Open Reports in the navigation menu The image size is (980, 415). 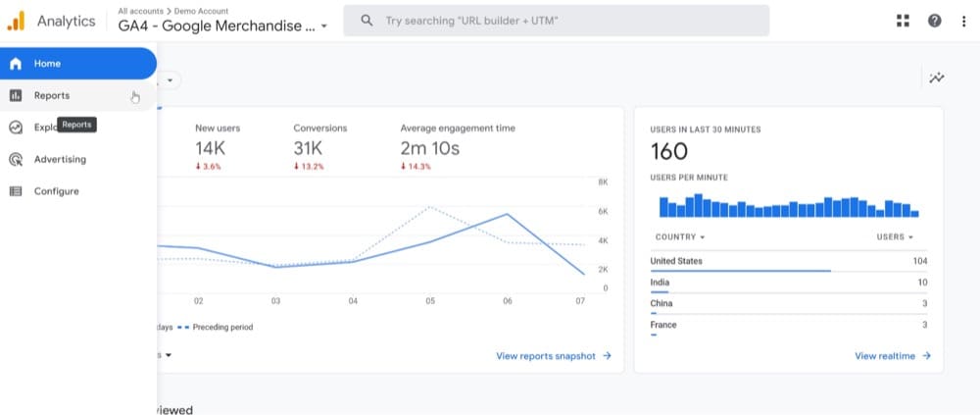click(x=78, y=96)
